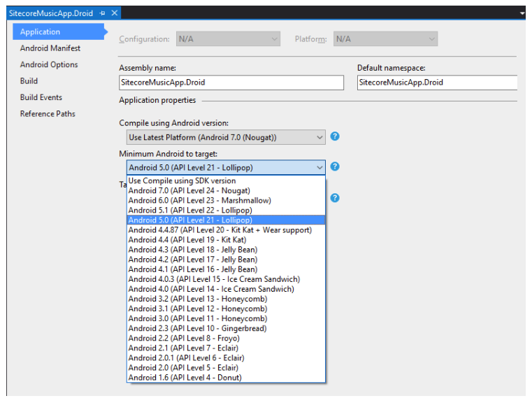Screen dimensions: 532x403
Task: Choose Use Compile using SDK version option
Action: pos(182,181)
